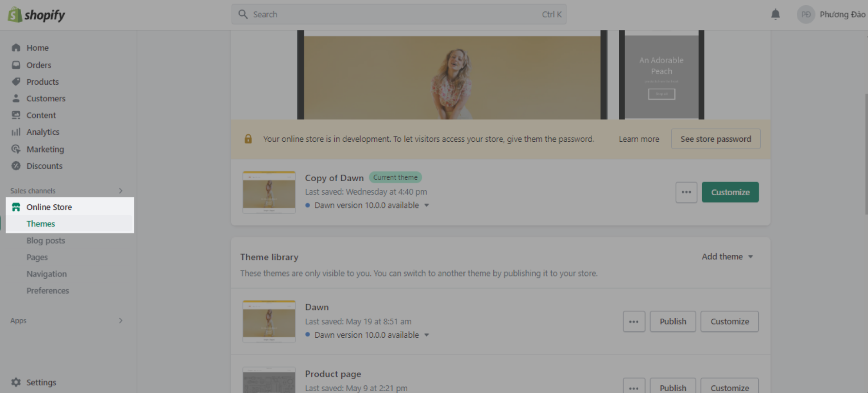Viewport: 868px width, 393px height.
Task: Open the Add theme dropdown
Action: [727, 256]
